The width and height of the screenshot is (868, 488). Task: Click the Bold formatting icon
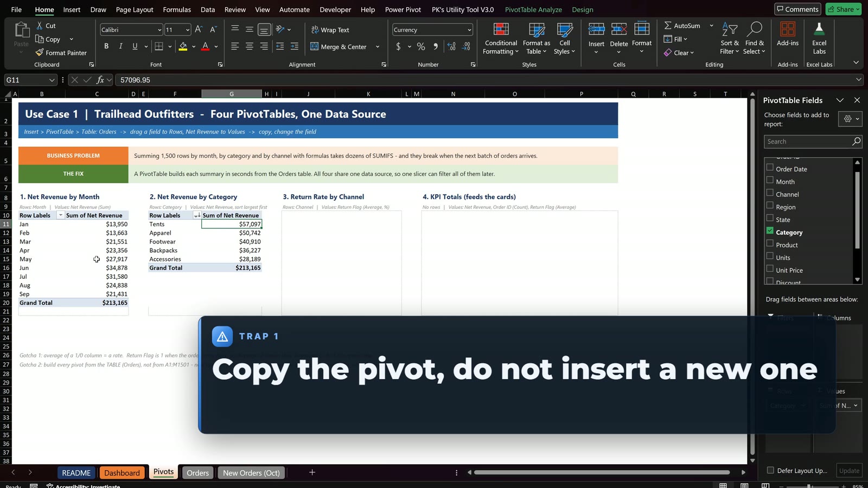coord(106,47)
